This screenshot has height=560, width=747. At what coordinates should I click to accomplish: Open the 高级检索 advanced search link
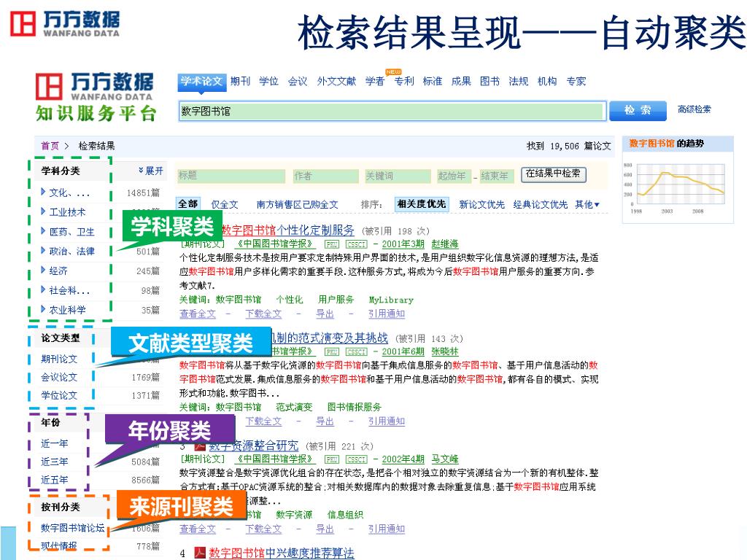click(694, 109)
